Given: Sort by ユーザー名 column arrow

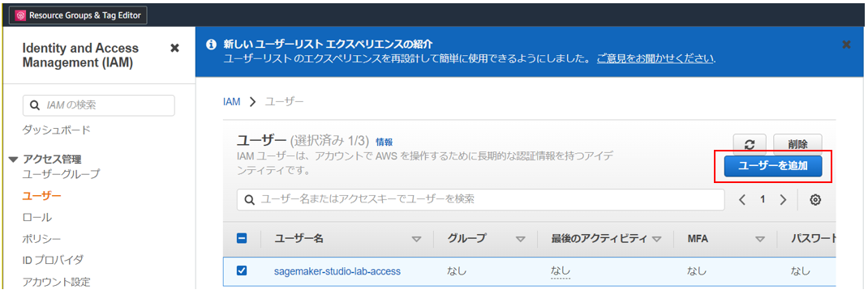Looking at the screenshot, I should (x=416, y=239).
